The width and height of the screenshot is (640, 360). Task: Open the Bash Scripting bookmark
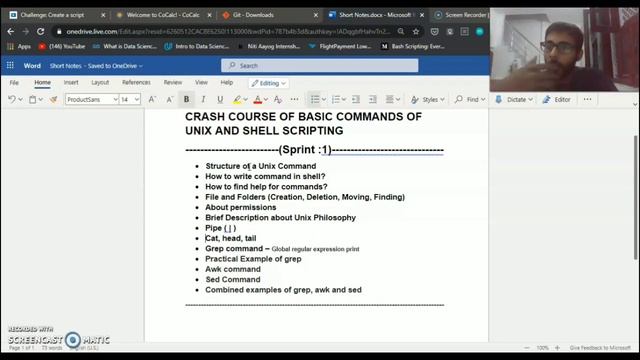coord(413,47)
